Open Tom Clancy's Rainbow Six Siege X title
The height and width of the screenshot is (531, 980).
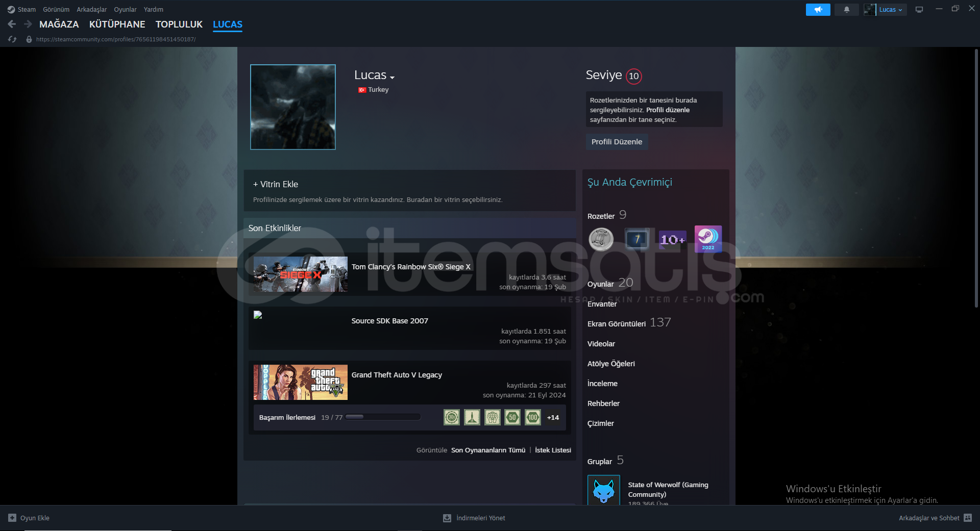coord(411,267)
